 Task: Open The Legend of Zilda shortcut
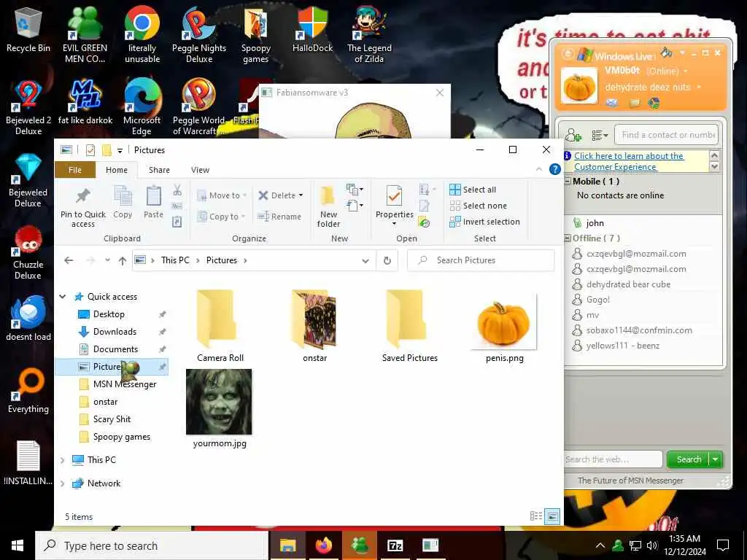tap(369, 34)
